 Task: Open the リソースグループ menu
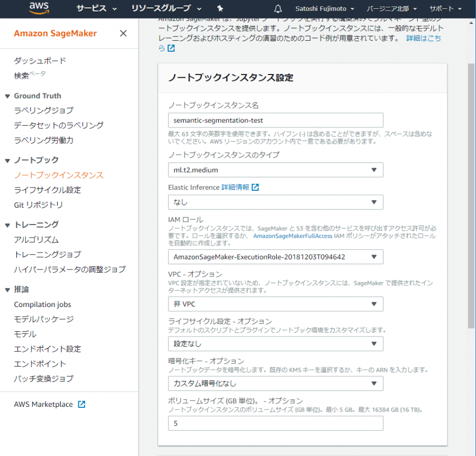click(x=167, y=8)
